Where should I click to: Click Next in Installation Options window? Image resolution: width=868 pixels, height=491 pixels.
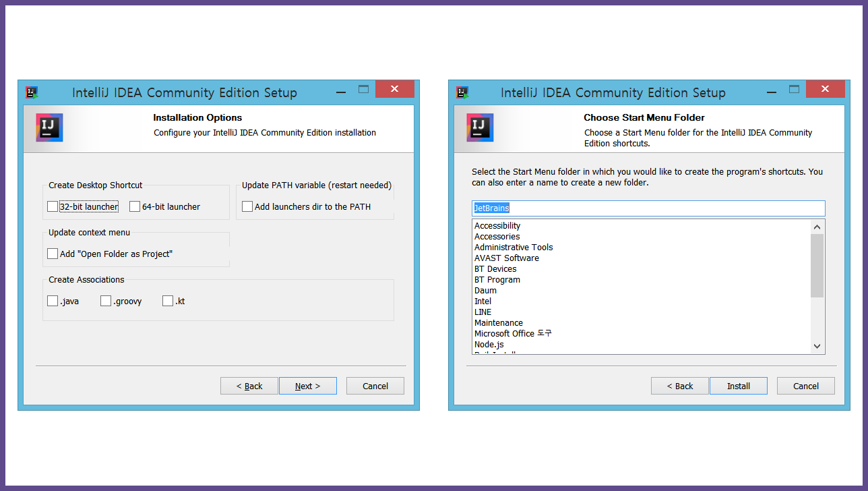pyautogui.click(x=308, y=386)
